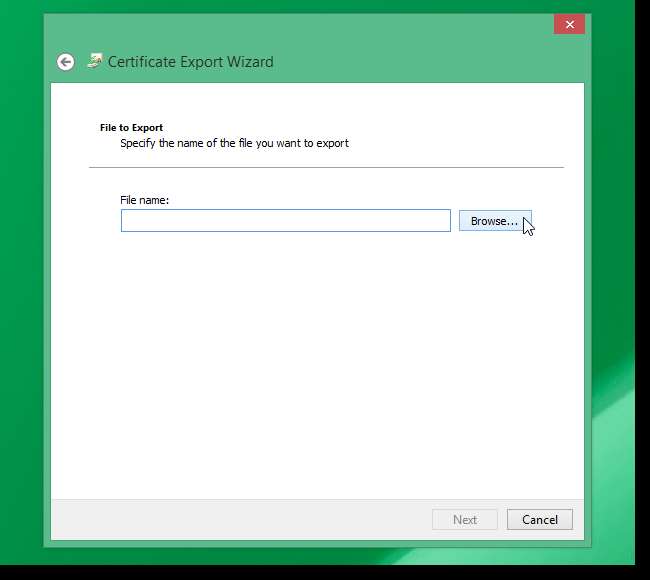Close the Certificate Export Wizard window
This screenshot has width=650, height=580.
[x=570, y=24]
